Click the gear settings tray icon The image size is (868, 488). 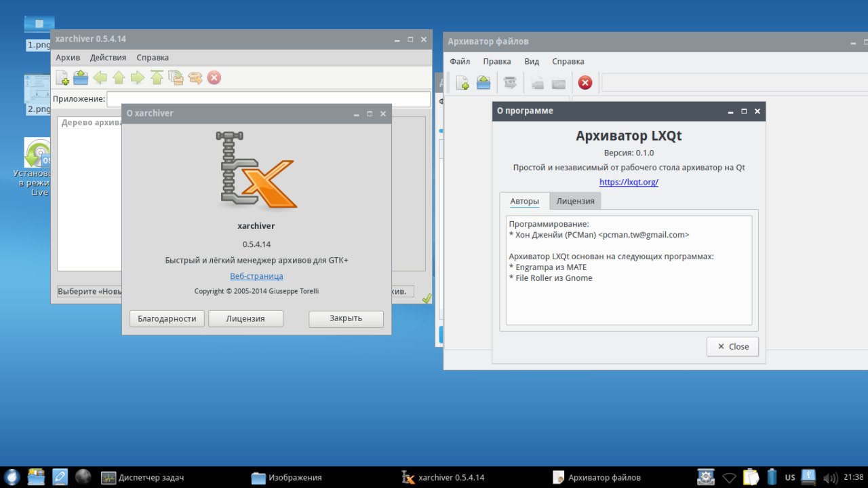[707, 477]
